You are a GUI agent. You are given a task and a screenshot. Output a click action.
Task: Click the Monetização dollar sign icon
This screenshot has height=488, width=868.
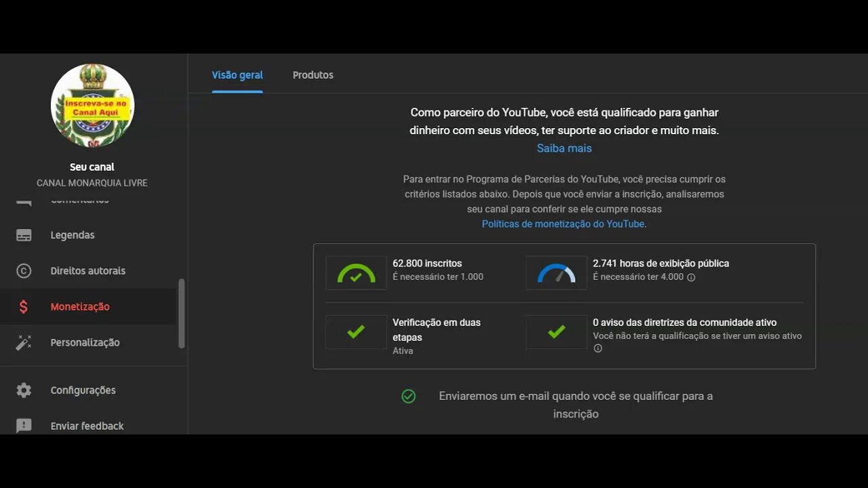pos(24,306)
